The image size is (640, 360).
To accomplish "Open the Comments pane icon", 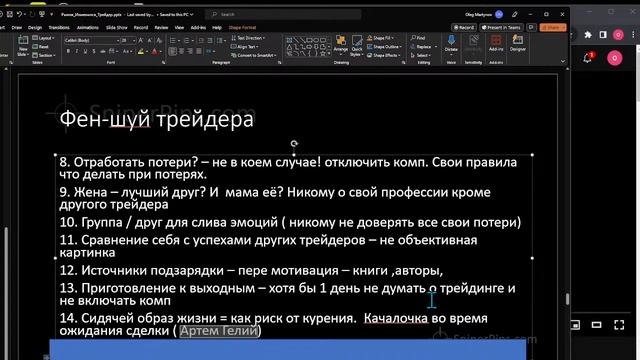I will point(531,27).
